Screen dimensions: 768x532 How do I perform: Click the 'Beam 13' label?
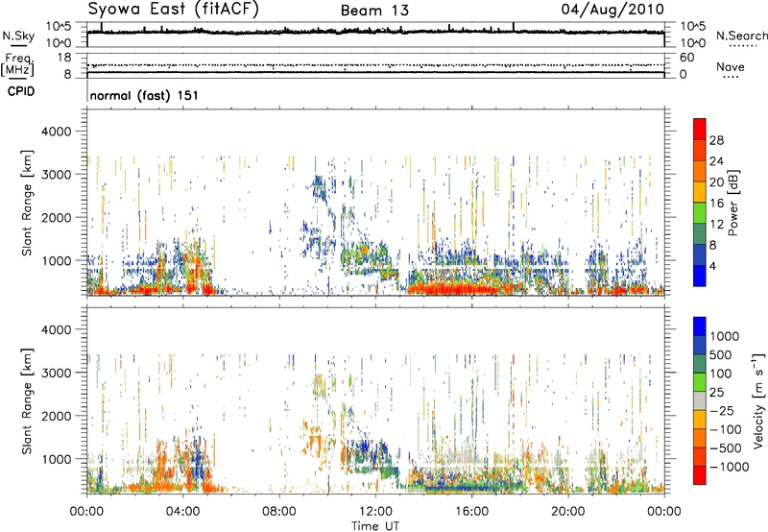point(374,11)
